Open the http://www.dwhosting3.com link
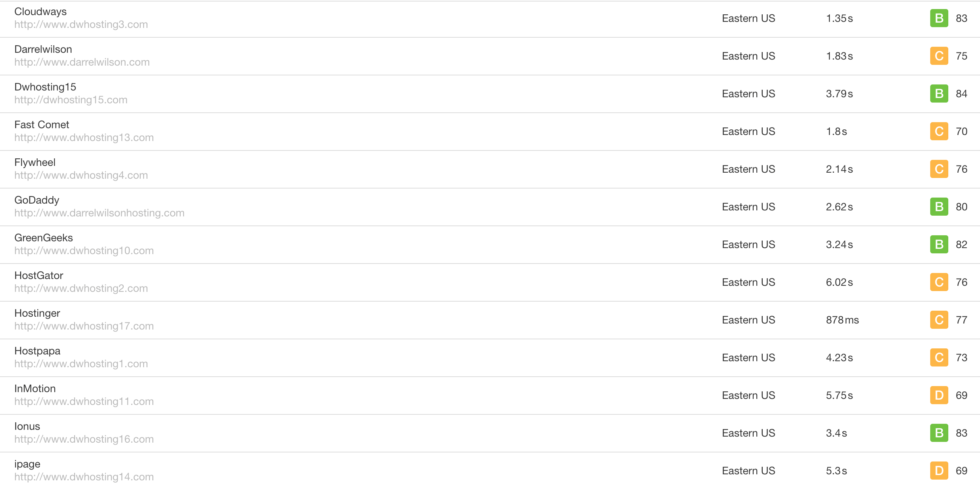Screen dimensions: 980x486 coord(81,25)
